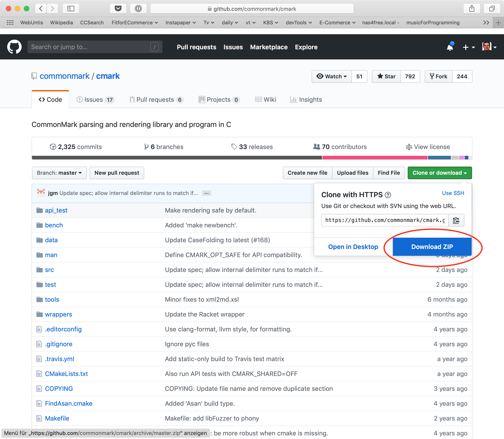Select the Code tab
Screen dimensions: 504x439
[x=50, y=100]
